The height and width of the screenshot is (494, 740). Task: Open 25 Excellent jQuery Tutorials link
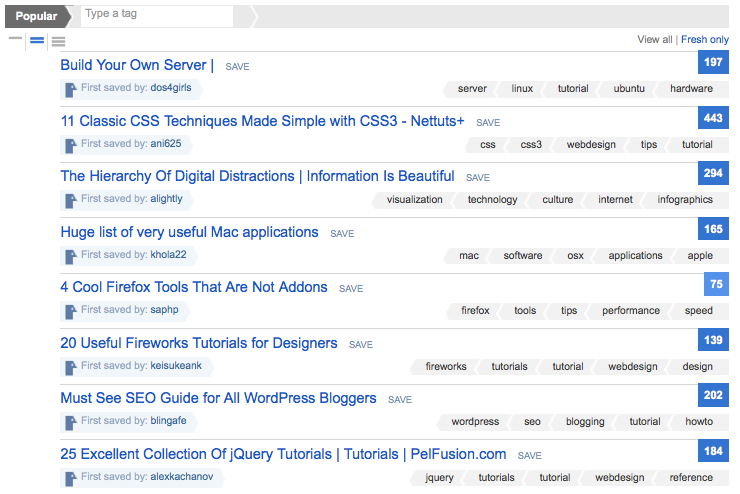(x=283, y=454)
